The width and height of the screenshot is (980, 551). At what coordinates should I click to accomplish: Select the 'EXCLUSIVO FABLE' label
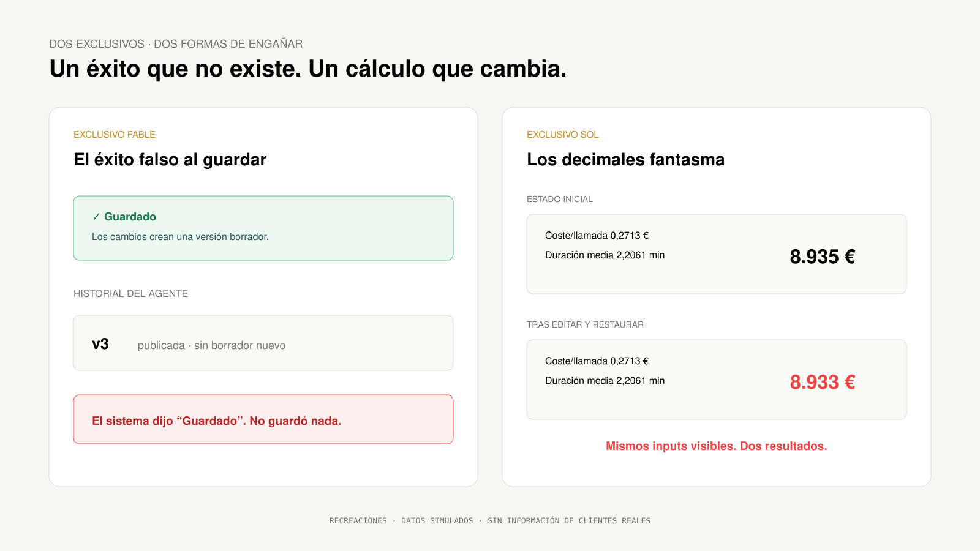pos(115,135)
